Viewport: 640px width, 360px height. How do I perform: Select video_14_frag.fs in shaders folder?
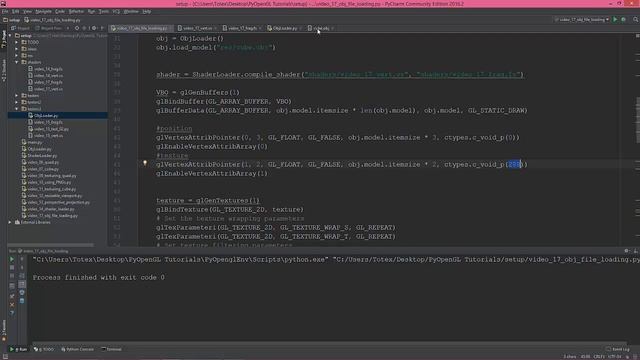point(48,69)
